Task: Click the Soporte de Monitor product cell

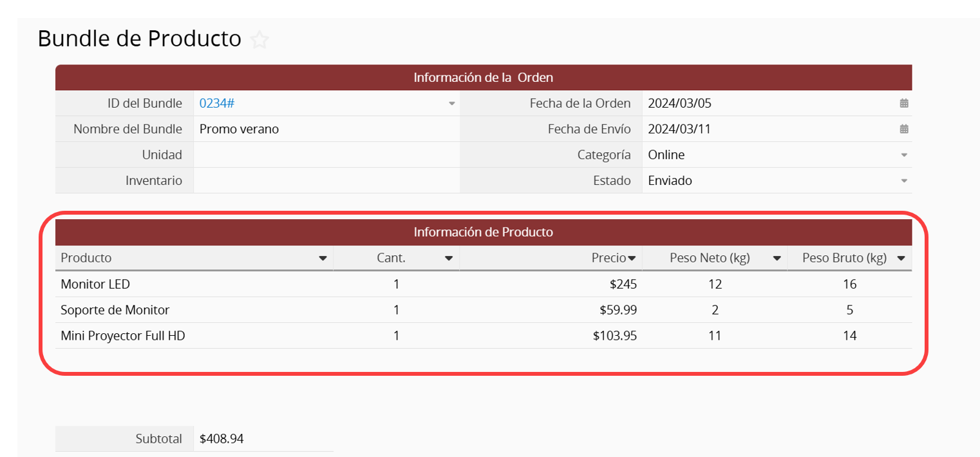Action: 115,310
